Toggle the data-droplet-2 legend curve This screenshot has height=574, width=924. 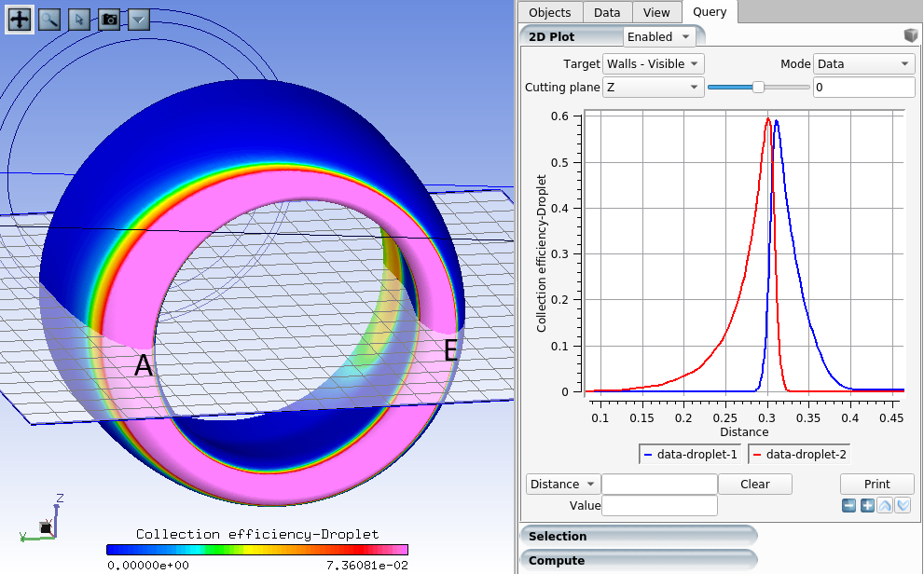tap(799, 454)
